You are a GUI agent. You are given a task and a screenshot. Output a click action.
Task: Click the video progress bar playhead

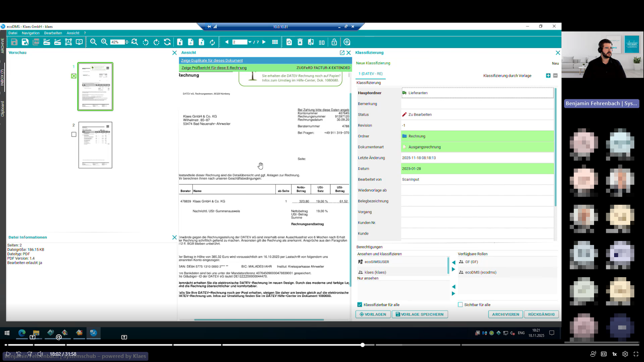coord(363,345)
